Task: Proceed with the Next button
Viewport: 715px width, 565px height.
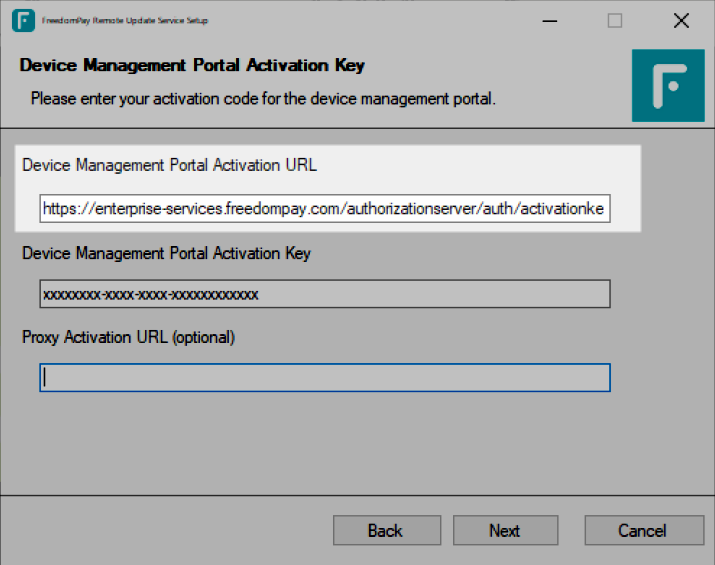Action: coord(505,530)
